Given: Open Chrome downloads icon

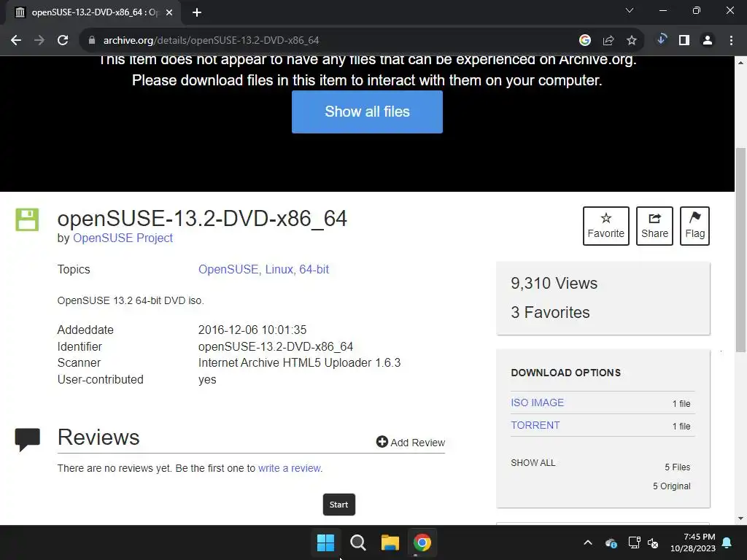Looking at the screenshot, I should pyautogui.click(x=661, y=40).
